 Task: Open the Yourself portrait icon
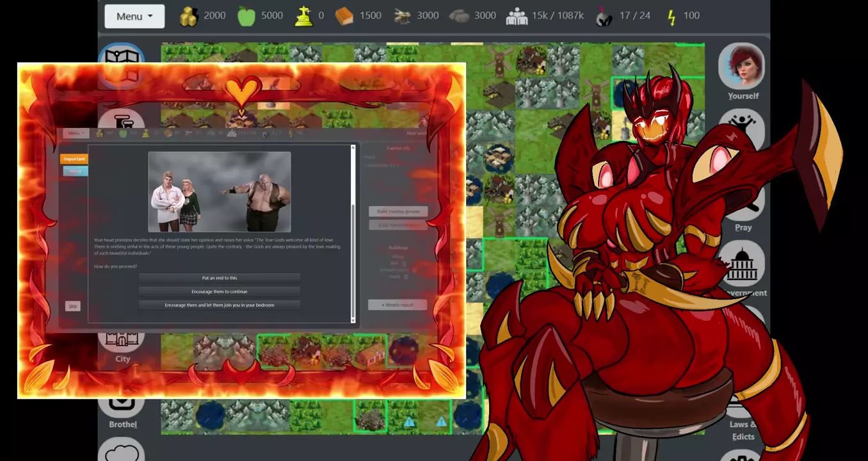coord(742,67)
